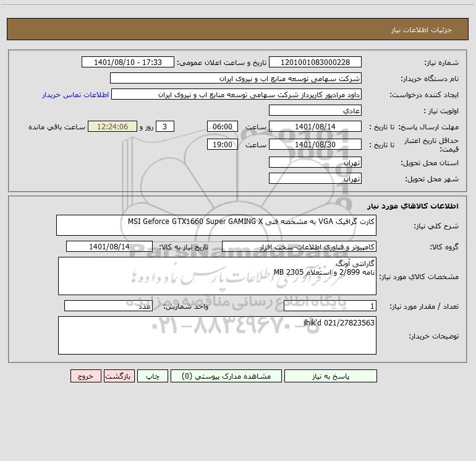Screen dimensions: 476x461
Task: Click the 'ایجاد کننده درخواست:' label
Action: [x=424, y=95]
